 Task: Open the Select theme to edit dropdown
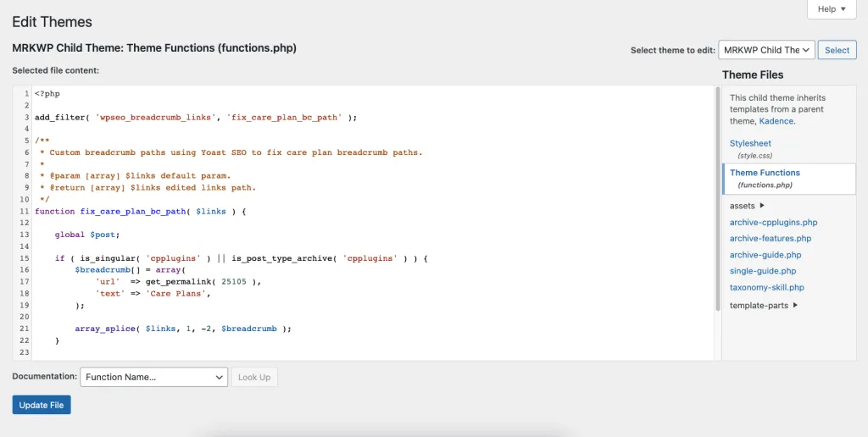tap(766, 50)
